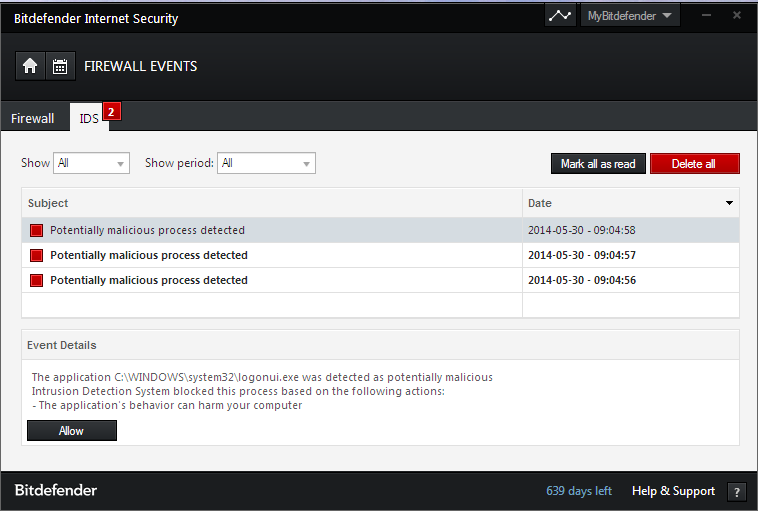
Task: Open the MyBitdefender dropdown menu
Action: tap(629, 15)
